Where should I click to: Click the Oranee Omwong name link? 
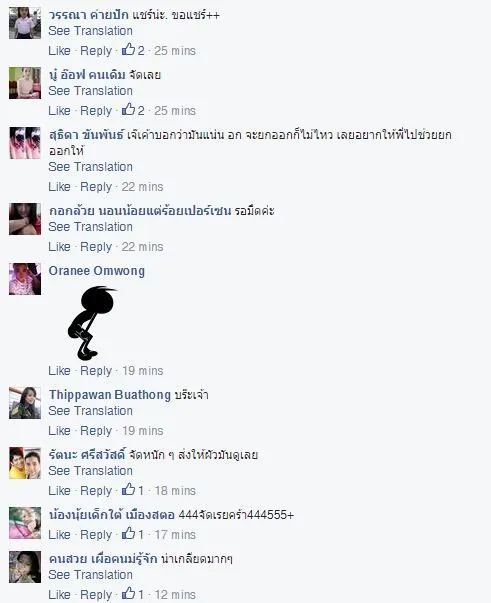pyautogui.click(x=97, y=271)
